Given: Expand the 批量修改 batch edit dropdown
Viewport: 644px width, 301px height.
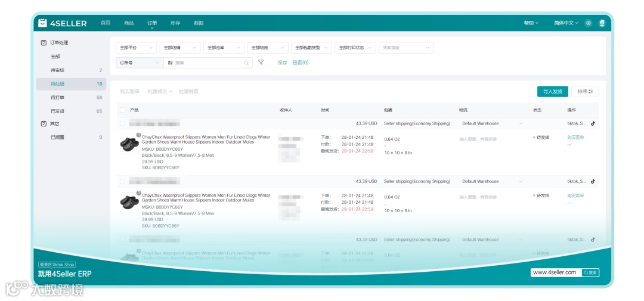Looking at the screenshot, I should click(160, 91).
